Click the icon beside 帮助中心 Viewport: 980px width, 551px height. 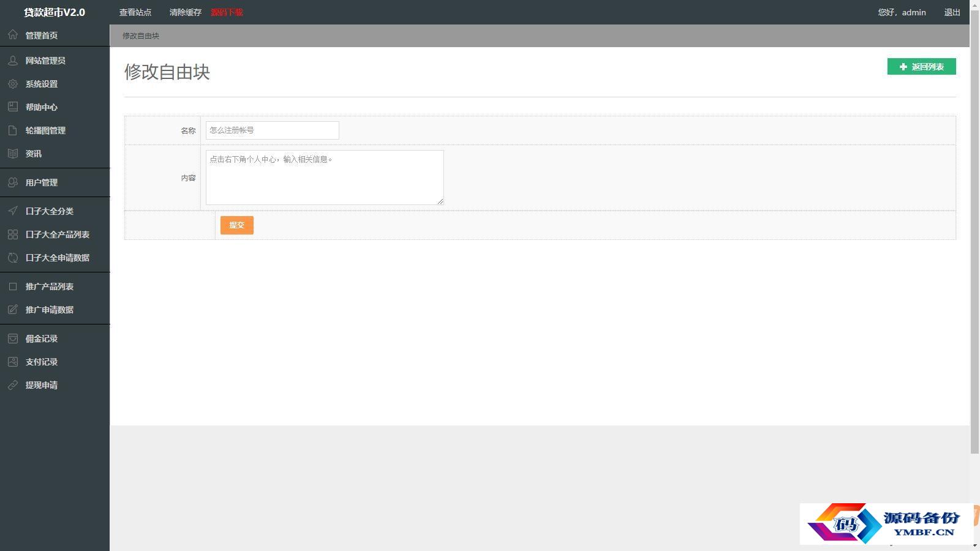coord(13,107)
